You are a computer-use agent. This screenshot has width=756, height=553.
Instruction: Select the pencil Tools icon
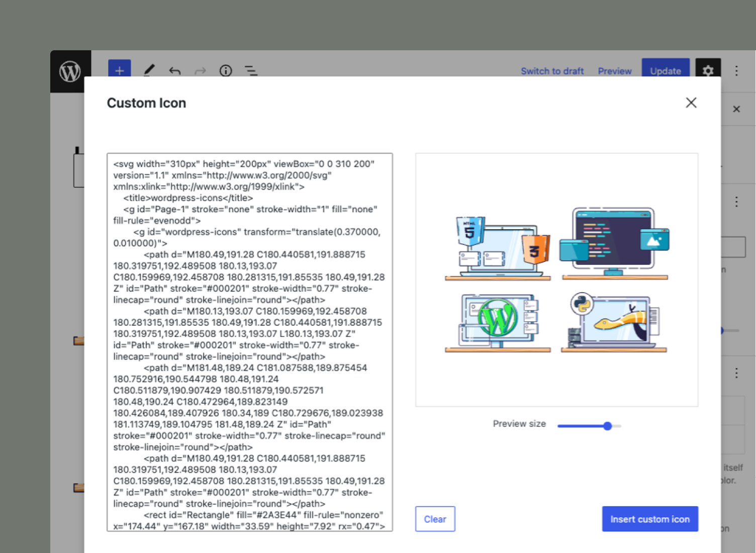[x=149, y=70]
